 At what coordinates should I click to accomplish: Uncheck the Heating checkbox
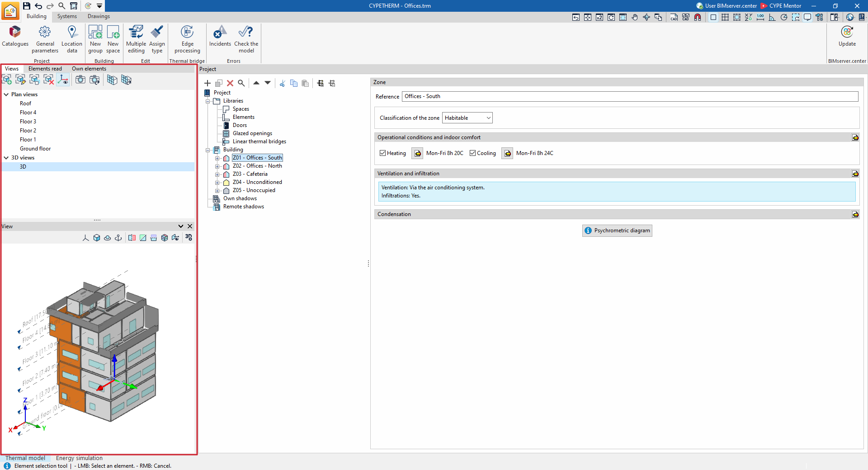(383, 153)
